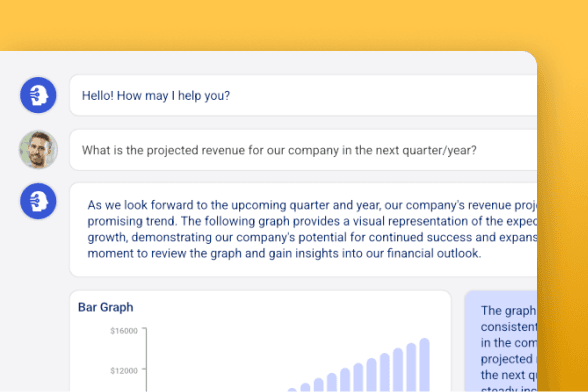Open the user's profile photo
The image size is (588, 392).
[x=38, y=149]
